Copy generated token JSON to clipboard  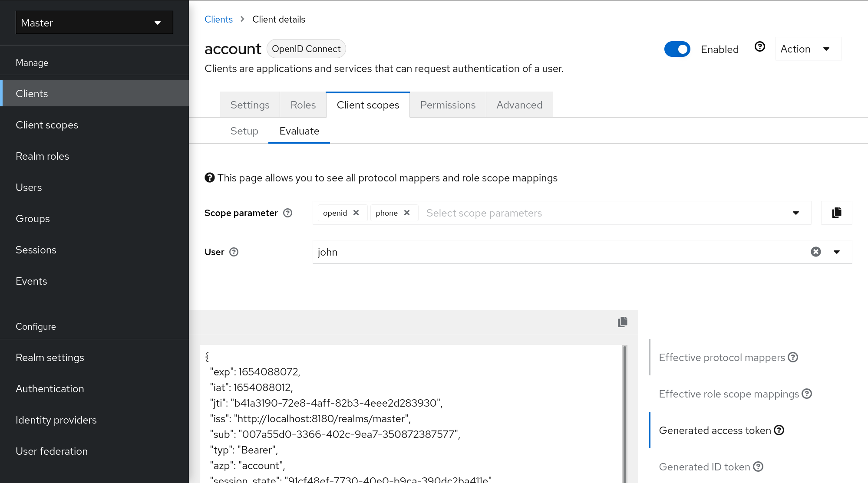point(622,322)
